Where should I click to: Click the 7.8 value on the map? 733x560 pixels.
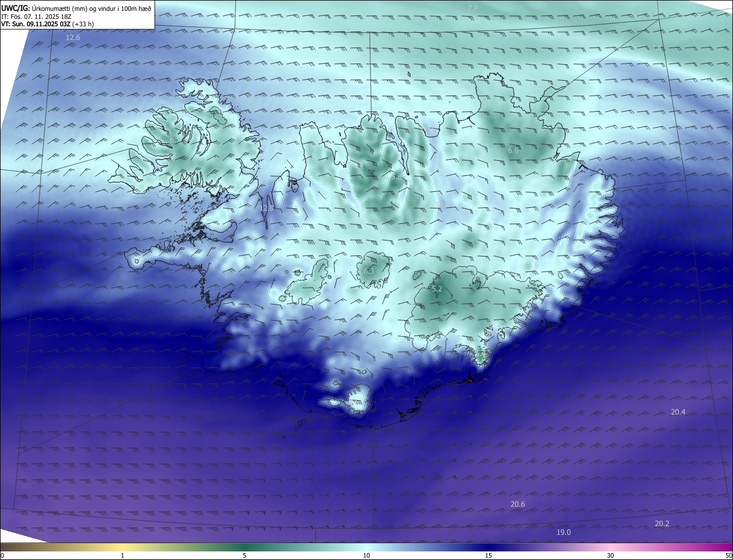(657, 48)
